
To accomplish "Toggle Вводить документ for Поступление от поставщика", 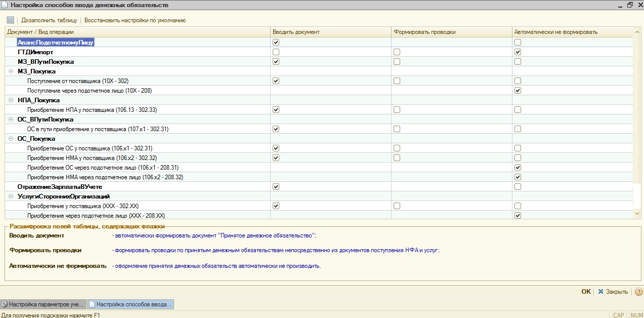I will click(x=276, y=81).
